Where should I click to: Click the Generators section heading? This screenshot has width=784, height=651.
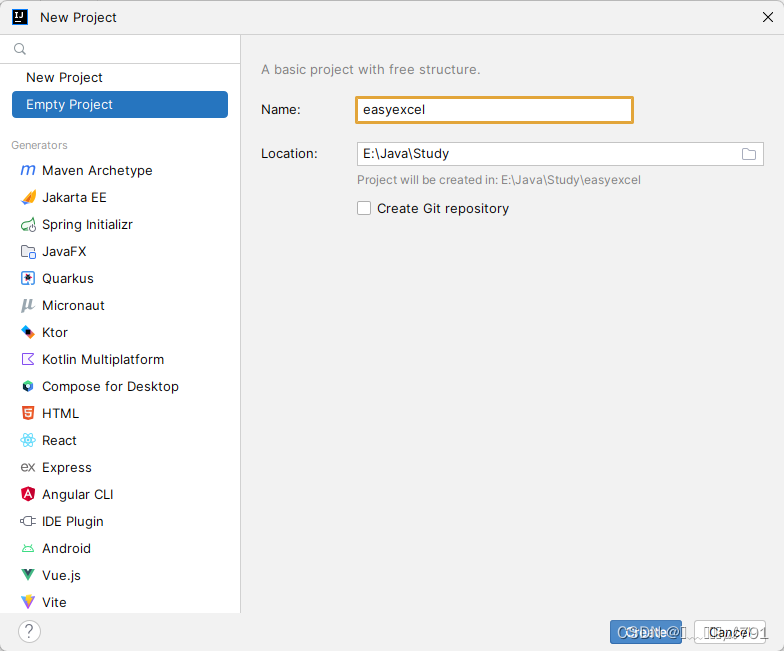pos(40,145)
